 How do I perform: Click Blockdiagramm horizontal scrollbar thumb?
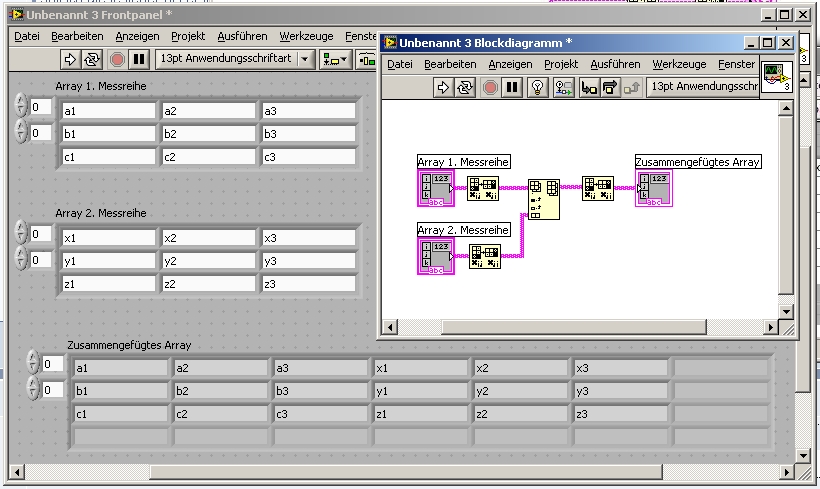pos(574,327)
